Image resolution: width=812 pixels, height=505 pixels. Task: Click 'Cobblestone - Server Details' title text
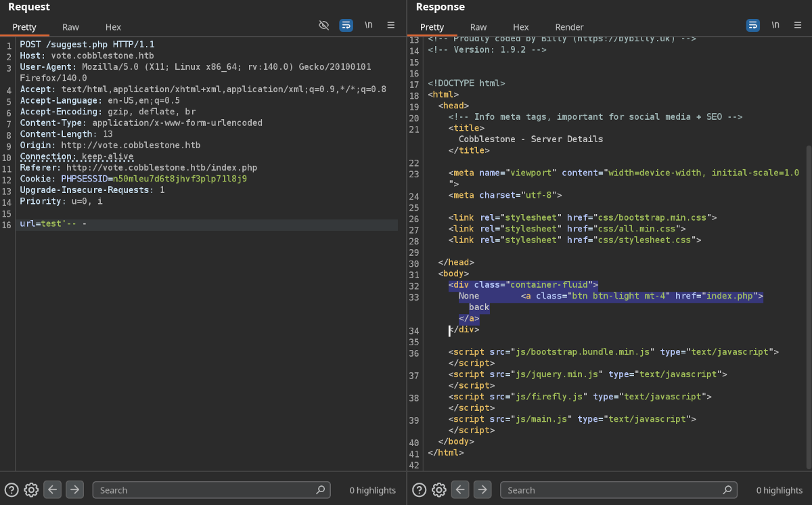(531, 139)
